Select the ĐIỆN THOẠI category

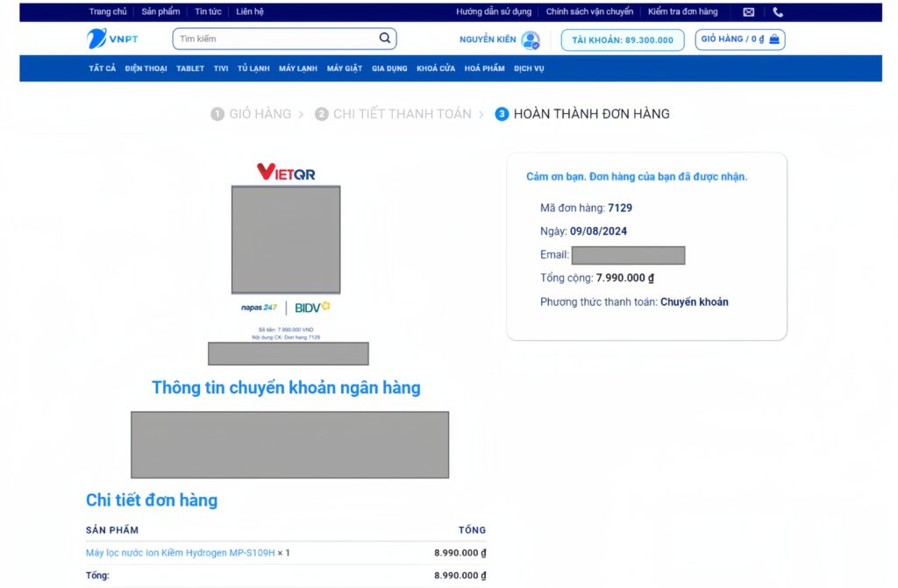(x=146, y=68)
